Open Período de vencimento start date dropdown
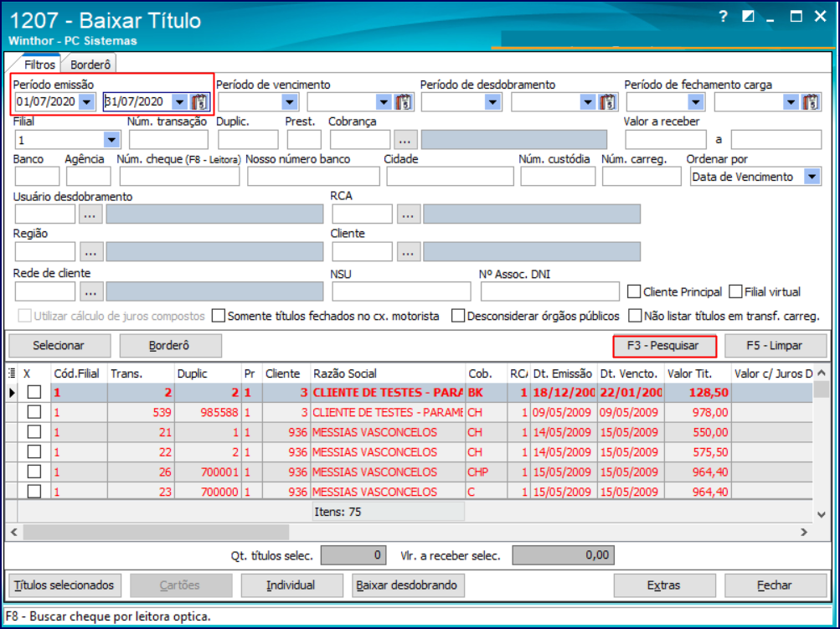The image size is (840, 629). point(290,102)
